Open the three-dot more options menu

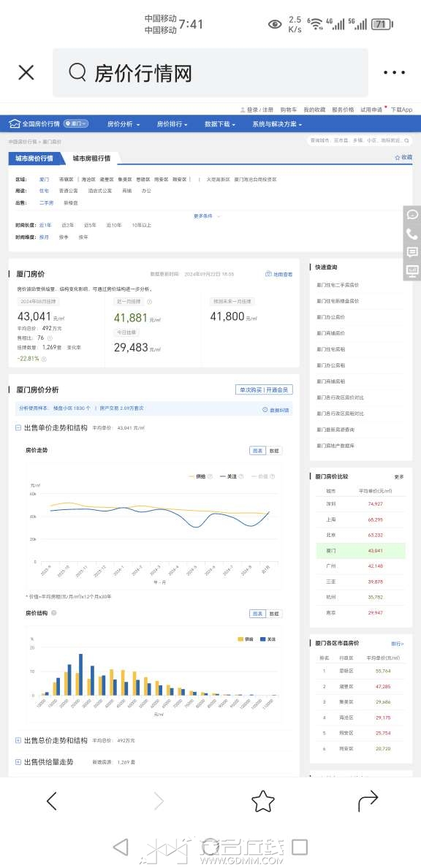(x=394, y=72)
